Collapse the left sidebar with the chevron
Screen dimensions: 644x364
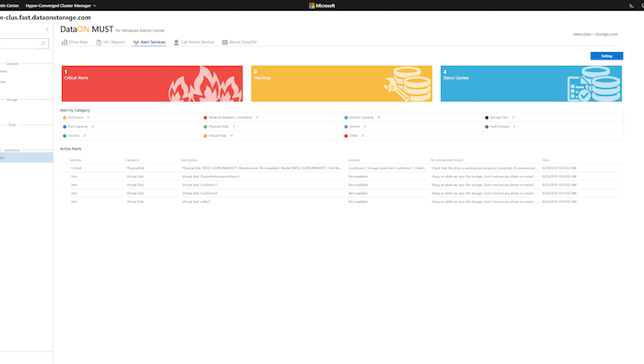47,30
